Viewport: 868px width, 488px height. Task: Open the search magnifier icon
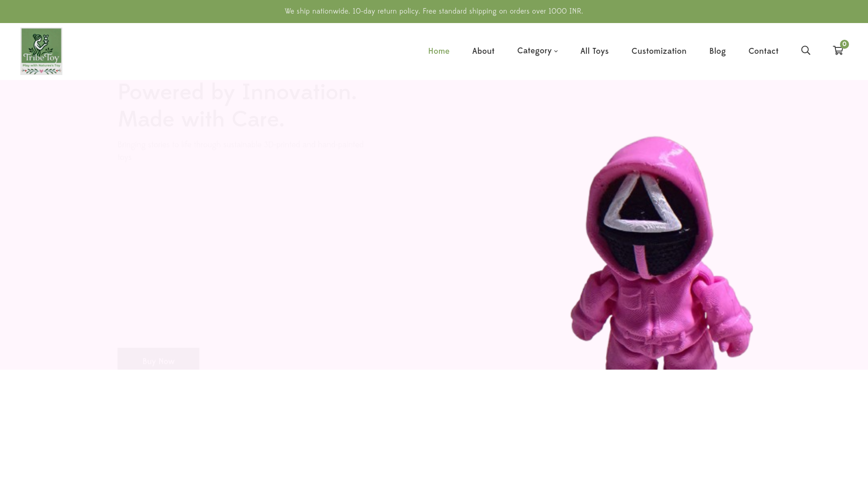pyautogui.click(x=806, y=50)
